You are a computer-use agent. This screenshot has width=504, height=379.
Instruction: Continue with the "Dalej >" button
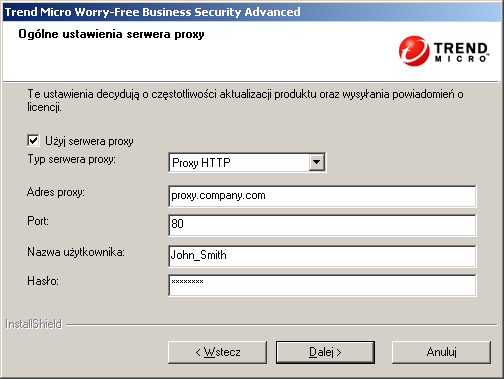pyautogui.click(x=325, y=352)
